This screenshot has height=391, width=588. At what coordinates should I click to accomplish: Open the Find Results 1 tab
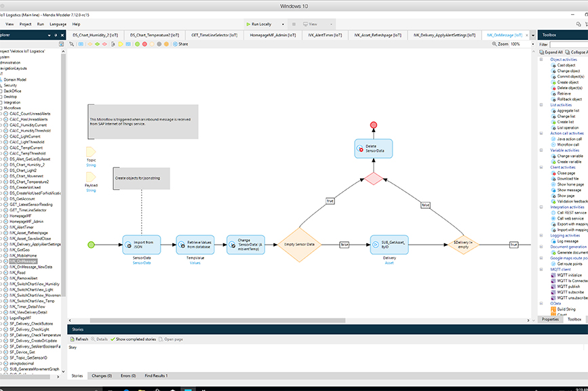click(x=156, y=375)
